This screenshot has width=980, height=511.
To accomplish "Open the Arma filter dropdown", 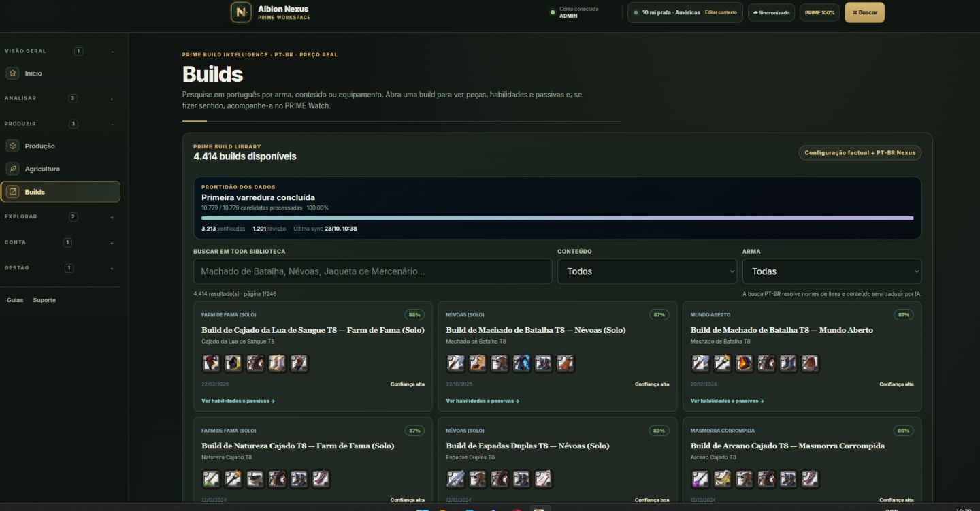I will [832, 271].
